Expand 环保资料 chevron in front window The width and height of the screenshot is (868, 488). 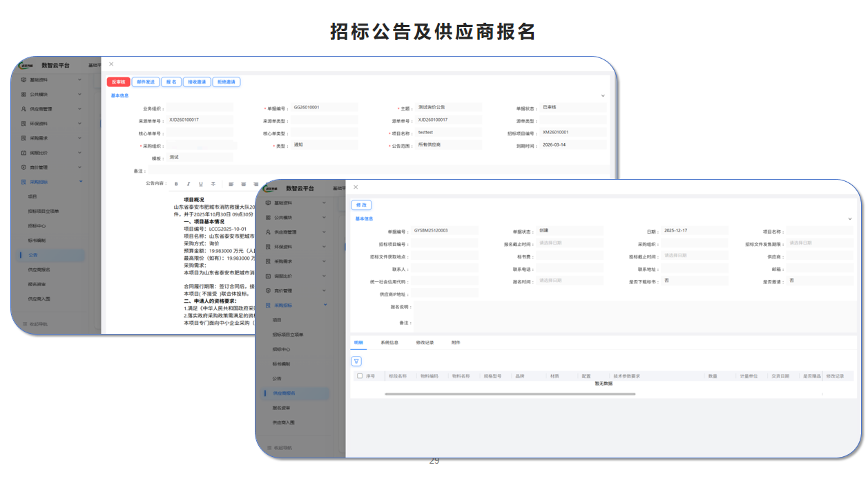coord(325,246)
